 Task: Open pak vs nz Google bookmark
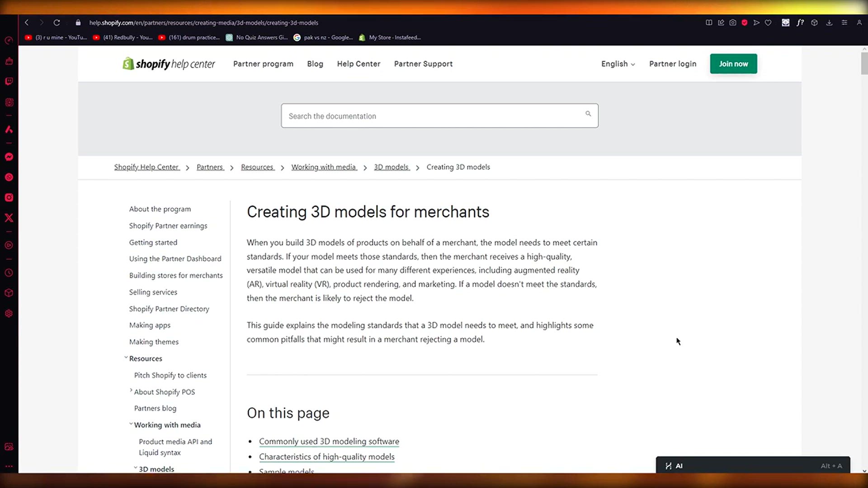coord(323,38)
